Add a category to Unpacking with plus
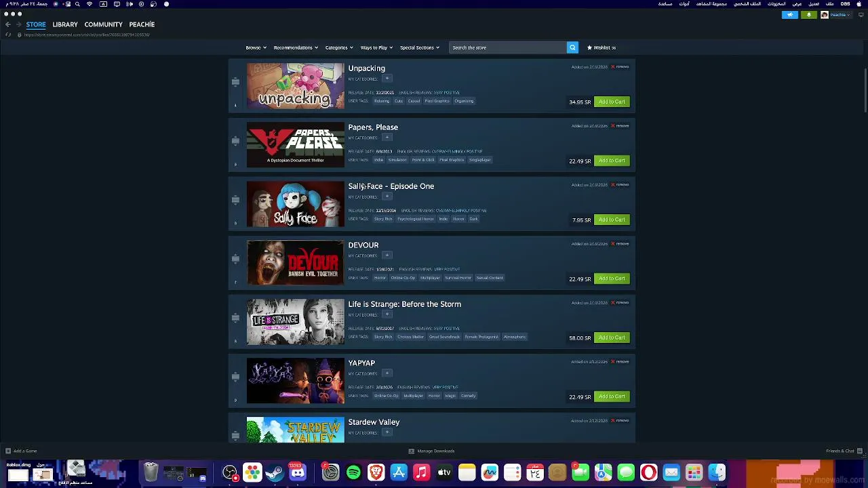Screen dimensions: 868x488 point(387,79)
